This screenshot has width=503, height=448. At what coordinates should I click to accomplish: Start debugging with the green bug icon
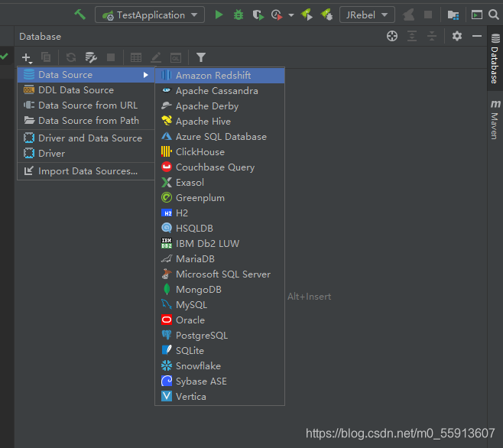(239, 15)
